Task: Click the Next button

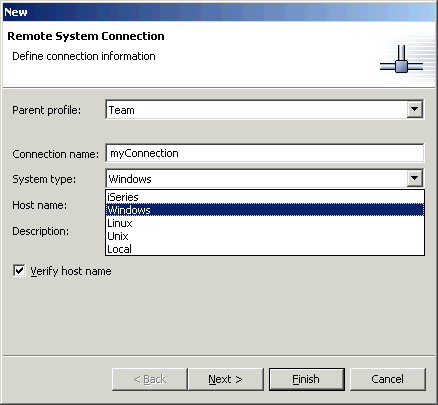Action: [x=226, y=379]
